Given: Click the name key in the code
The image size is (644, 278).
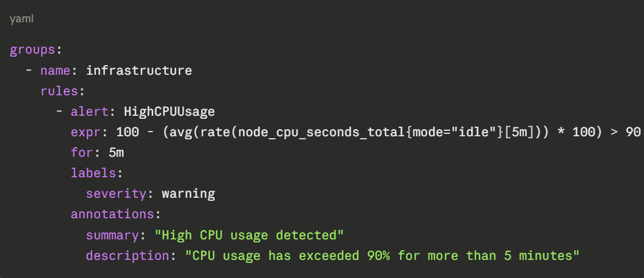Looking at the screenshot, I should pyautogui.click(x=56, y=71).
